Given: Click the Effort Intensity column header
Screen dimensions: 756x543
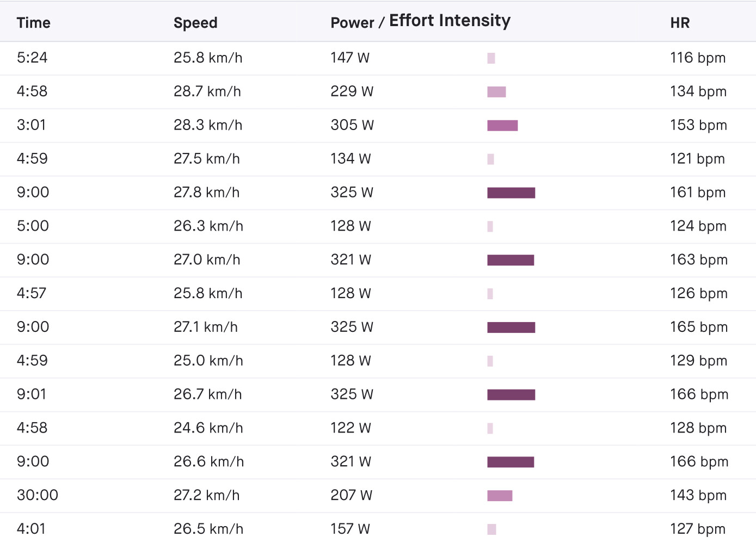Looking at the screenshot, I should point(450,21).
